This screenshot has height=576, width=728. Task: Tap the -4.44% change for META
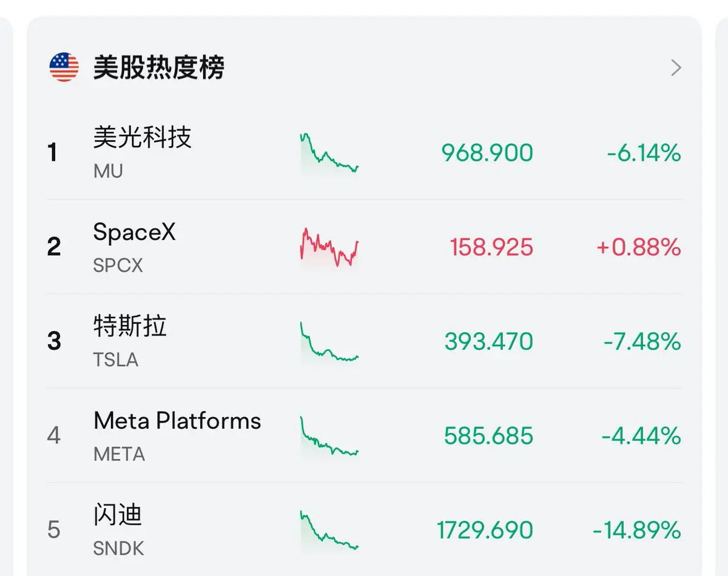click(641, 436)
